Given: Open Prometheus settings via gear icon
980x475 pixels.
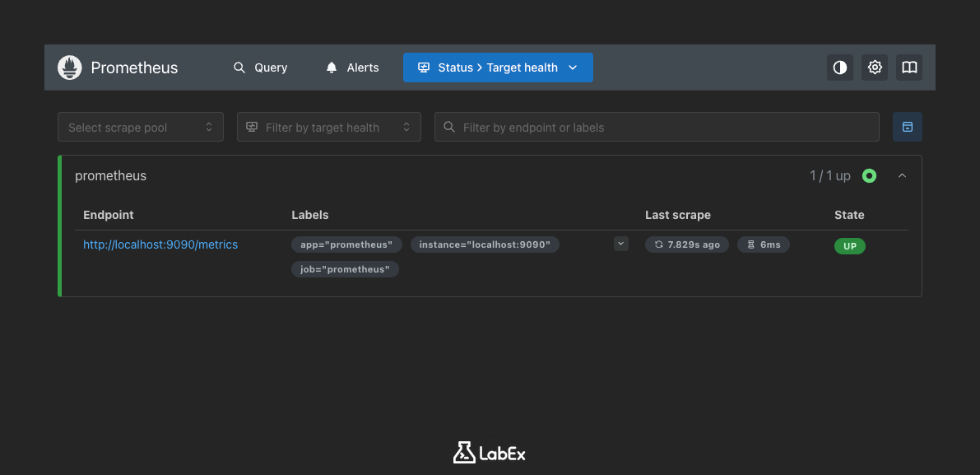Looking at the screenshot, I should click(x=874, y=67).
